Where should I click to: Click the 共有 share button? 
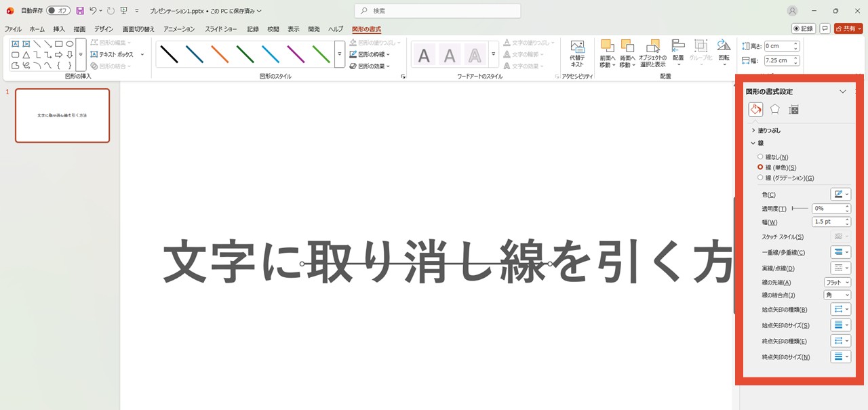[847, 29]
